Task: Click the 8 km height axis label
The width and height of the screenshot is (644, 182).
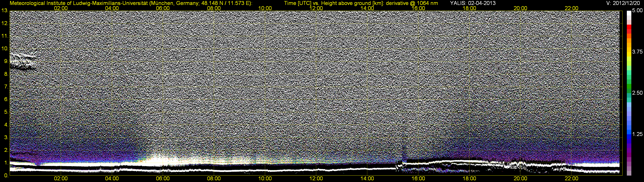Action: point(6,74)
